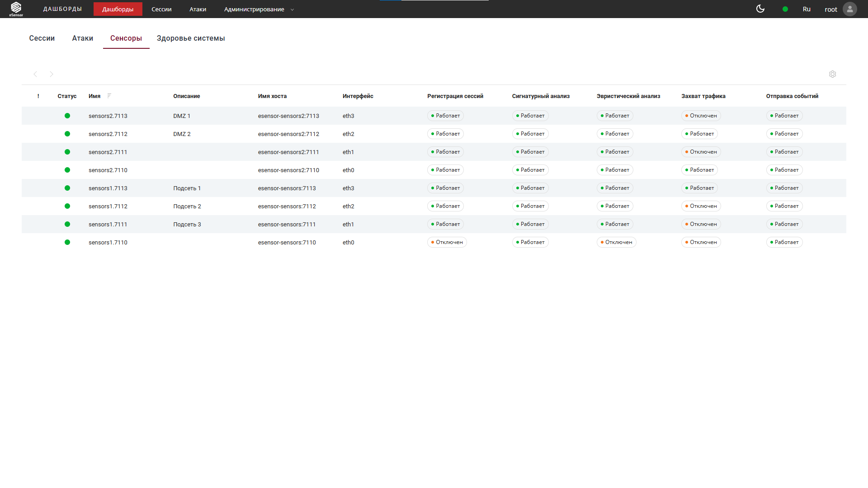
Task: Go to previous page arrow
Action: 35,74
